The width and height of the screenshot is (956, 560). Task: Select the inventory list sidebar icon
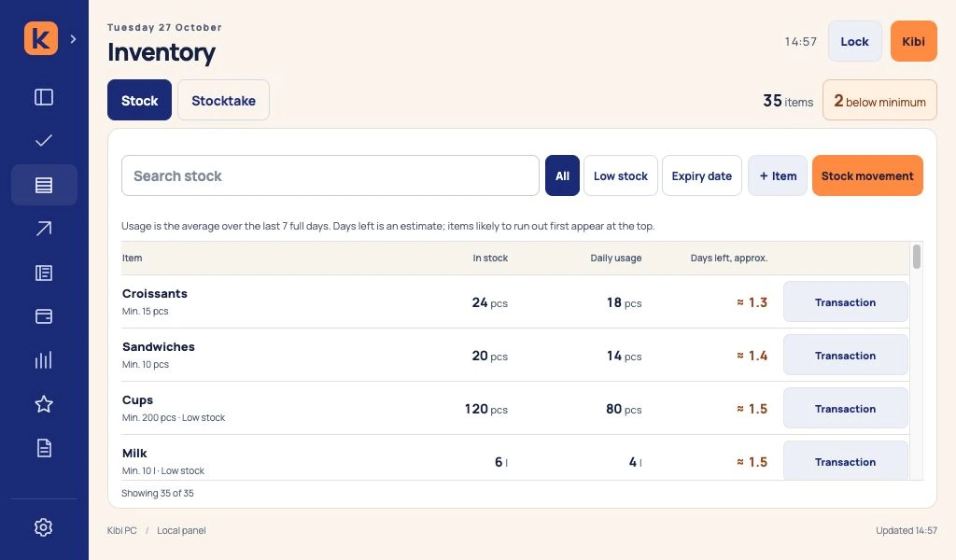point(44,185)
